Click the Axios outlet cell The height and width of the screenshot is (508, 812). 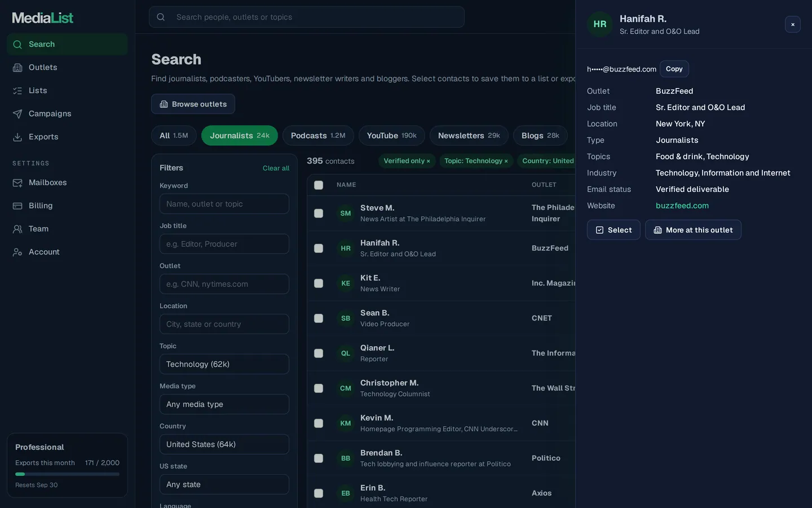(x=542, y=493)
